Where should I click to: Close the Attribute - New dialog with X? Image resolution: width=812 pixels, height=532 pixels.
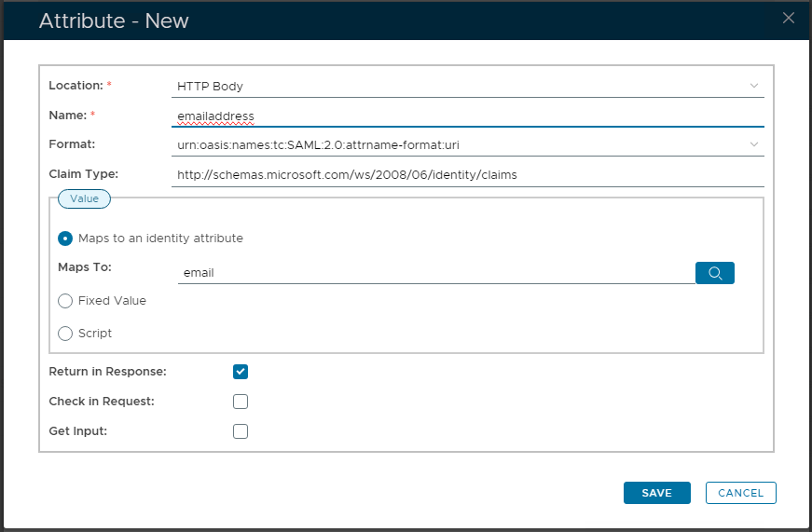click(789, 18)
